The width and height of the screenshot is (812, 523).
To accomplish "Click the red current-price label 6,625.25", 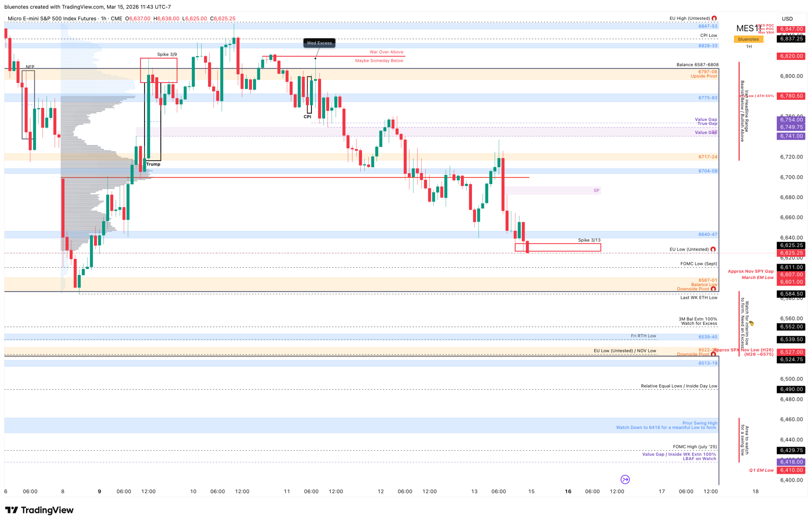I will click(791, 253).
